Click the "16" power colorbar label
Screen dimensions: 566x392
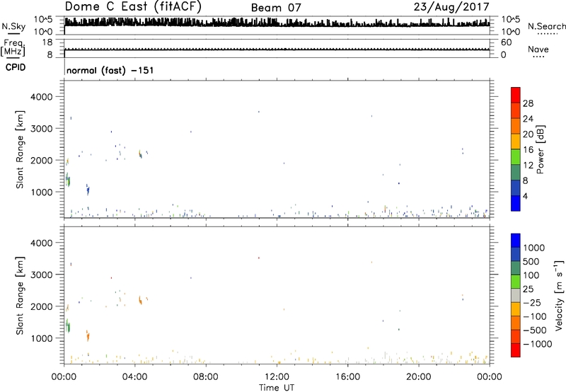click(x=528, y=150)
